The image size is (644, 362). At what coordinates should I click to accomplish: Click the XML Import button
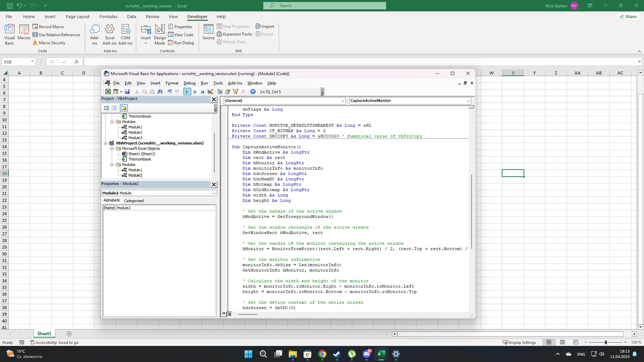click(x=265, y=27)
